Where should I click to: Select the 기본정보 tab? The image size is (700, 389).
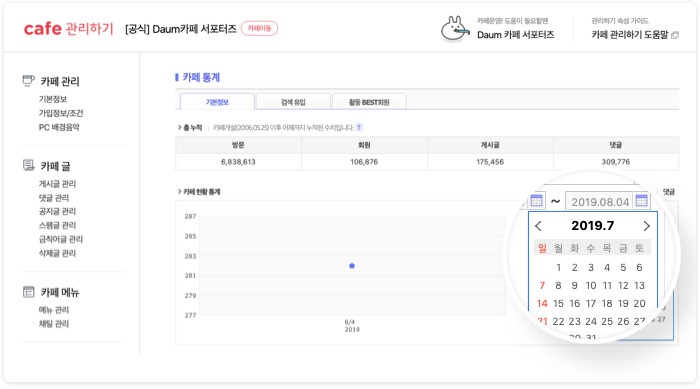[217, 102]
